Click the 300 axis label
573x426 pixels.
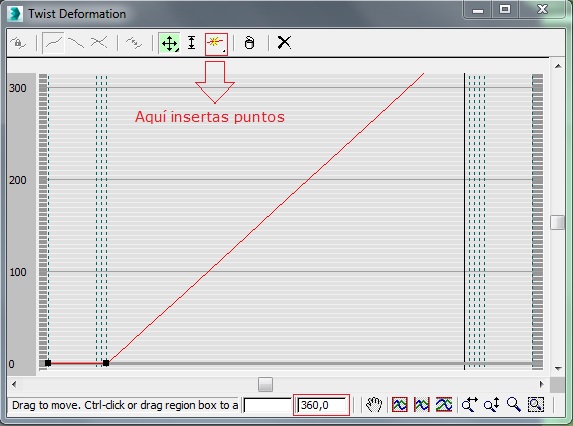pos(18,88)
